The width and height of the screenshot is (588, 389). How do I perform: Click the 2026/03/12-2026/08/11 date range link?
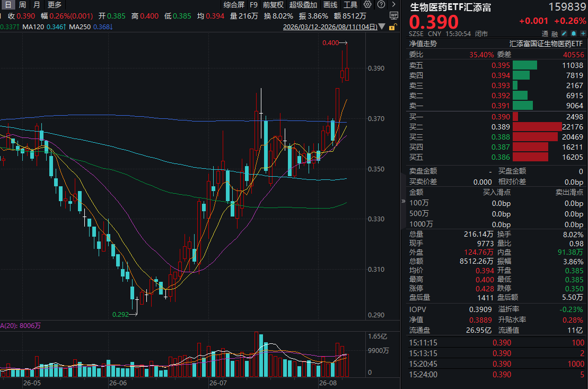click(330, 27)
